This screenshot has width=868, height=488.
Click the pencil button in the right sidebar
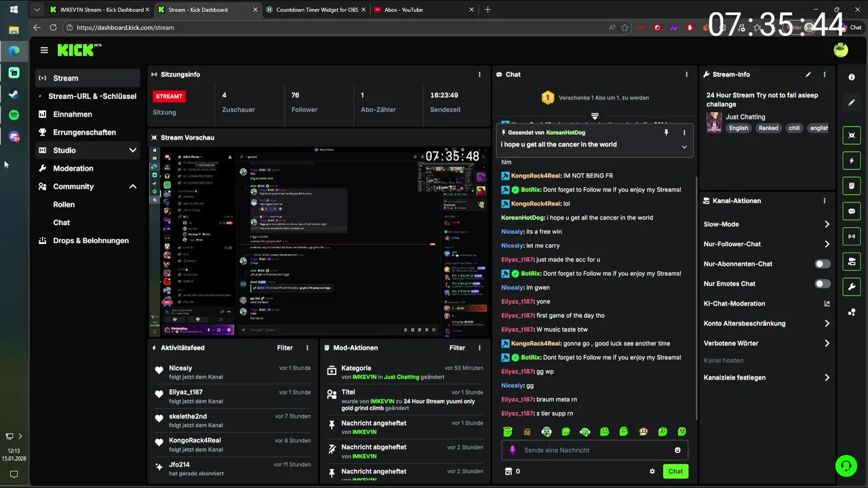852,102
